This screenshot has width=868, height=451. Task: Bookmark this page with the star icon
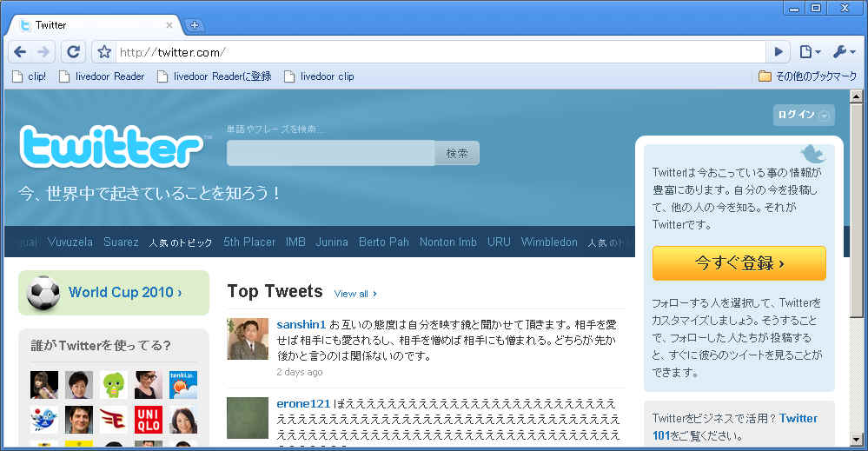(104, 52)
